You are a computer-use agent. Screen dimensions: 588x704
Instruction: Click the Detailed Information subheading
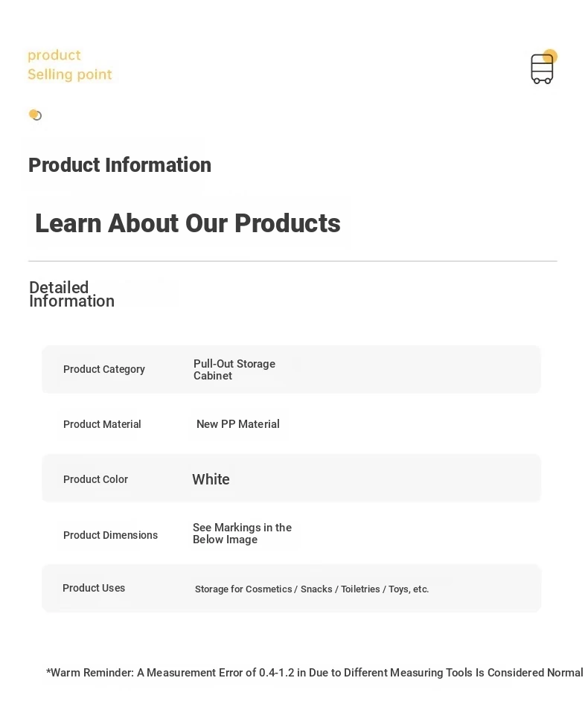72,294
